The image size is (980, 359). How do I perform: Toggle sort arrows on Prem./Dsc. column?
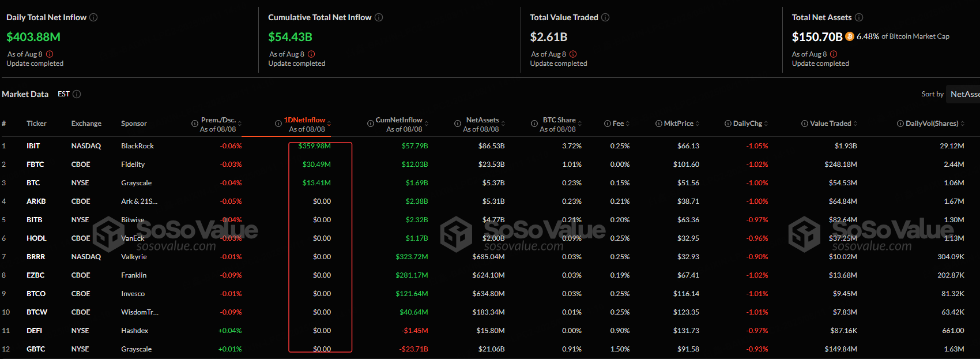[240, 124]
